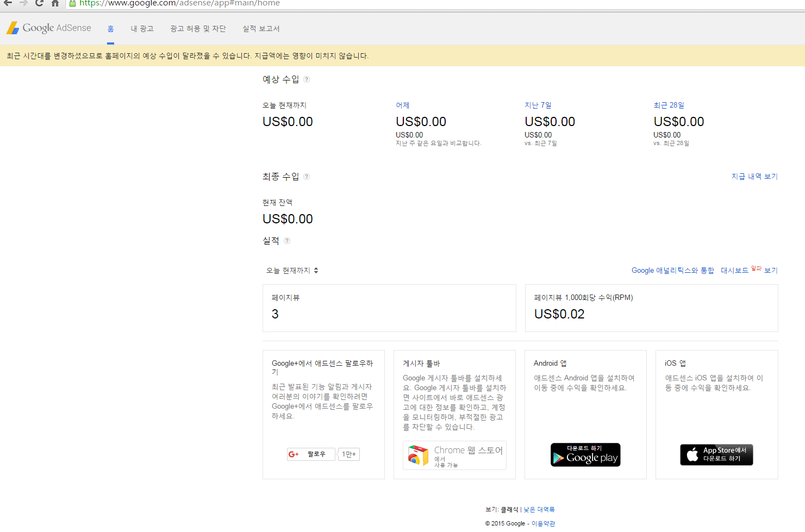This screenshot has height=532, width=805.
Task: Open the 지급 내역 보기 link
Action: pos(754,177)
